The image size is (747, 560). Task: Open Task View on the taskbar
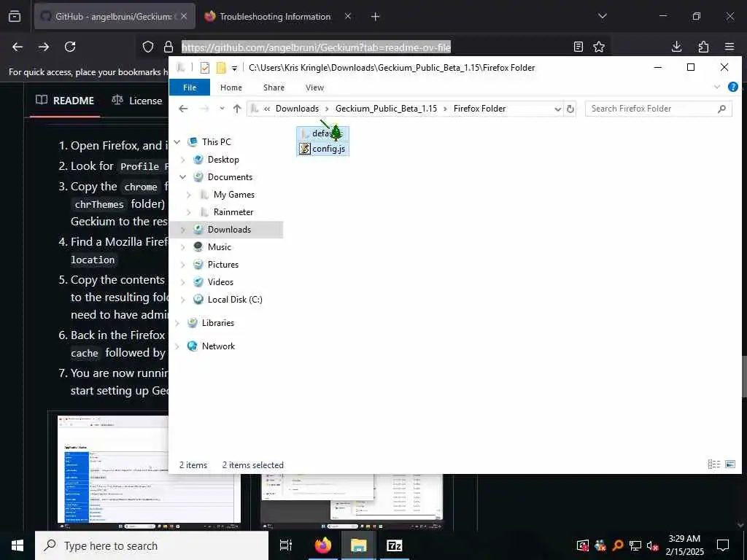pyautogui.click(x=285, y=545)
